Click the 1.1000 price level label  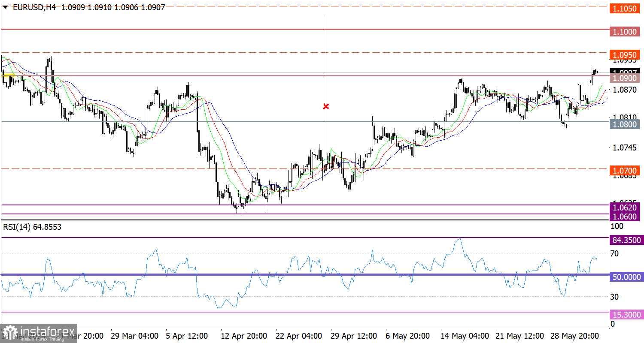tap(626, 32)
